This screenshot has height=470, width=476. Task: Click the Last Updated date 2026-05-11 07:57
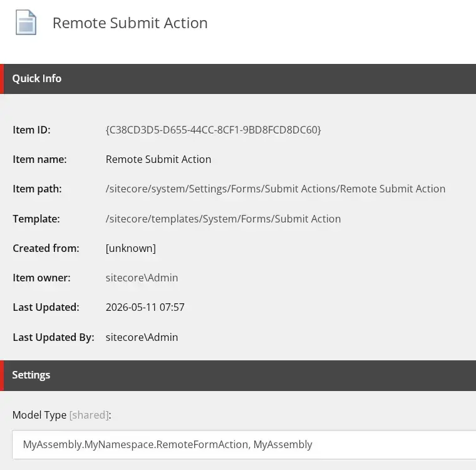point(145,308)
